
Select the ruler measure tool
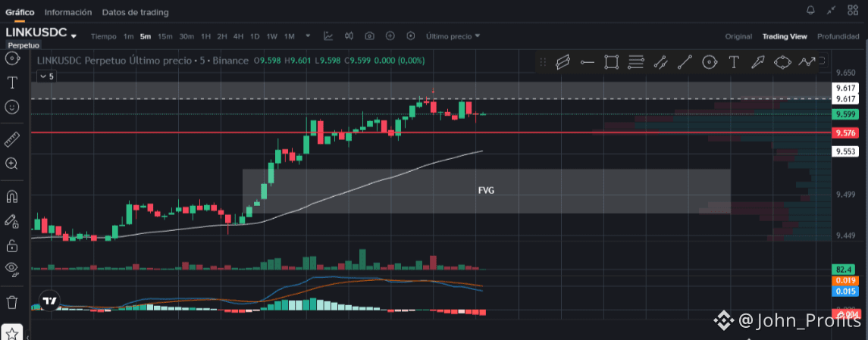click(x=12, y=139)
